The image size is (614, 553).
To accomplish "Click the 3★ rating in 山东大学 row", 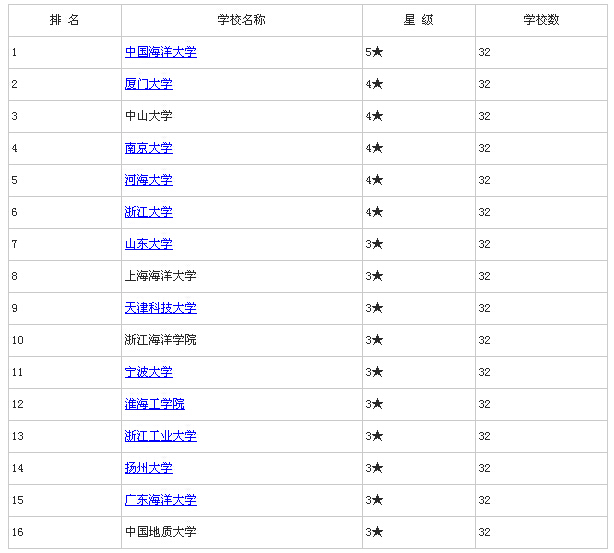I will coord(374,244).
